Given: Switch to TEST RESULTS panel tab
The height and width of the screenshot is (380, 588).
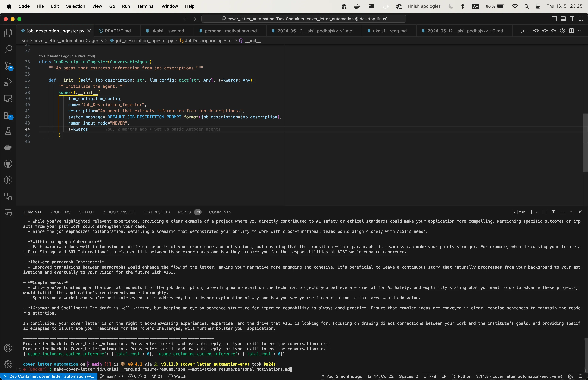Looking at the screenshot, I should (x=156, y=212).
